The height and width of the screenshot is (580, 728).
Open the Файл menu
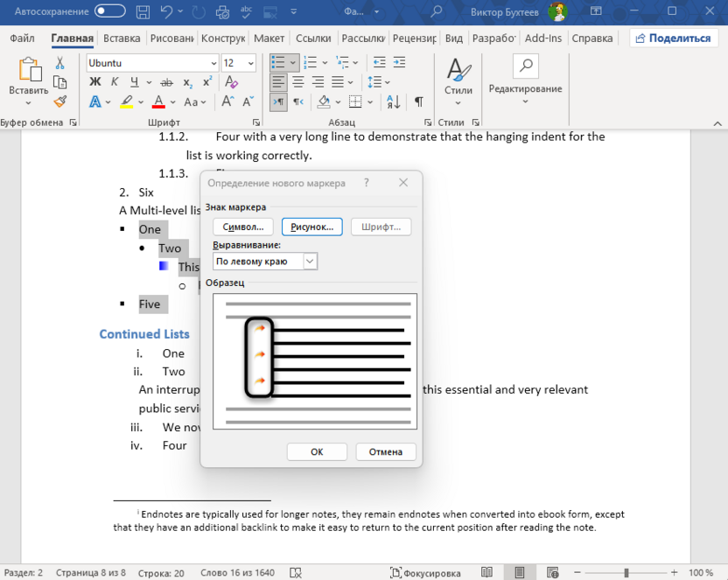point(22,38)
